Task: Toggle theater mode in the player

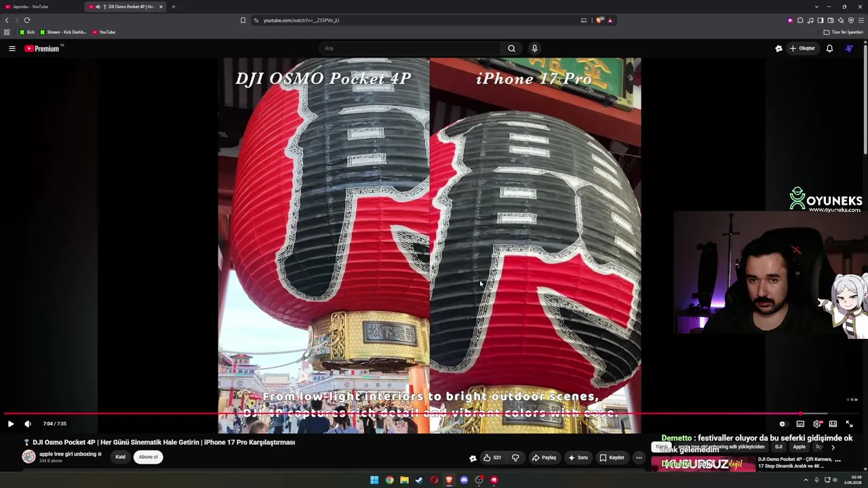Action: pos(833,424)
